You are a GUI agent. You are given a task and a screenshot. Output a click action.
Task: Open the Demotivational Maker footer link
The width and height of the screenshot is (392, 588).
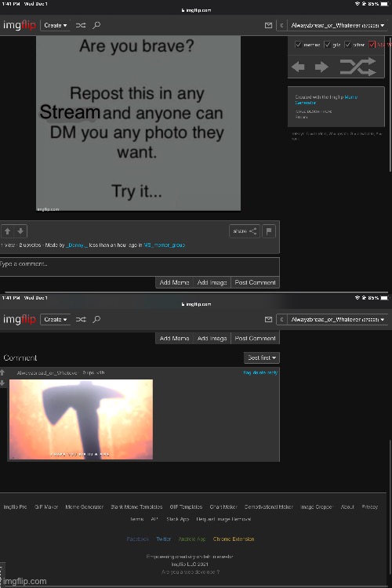[x=269, y=506]
